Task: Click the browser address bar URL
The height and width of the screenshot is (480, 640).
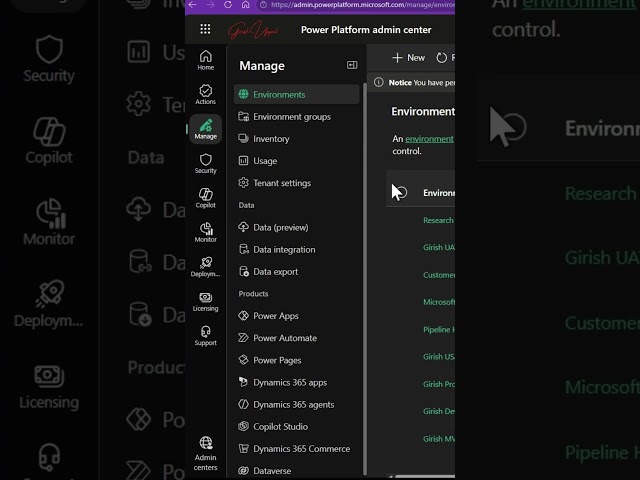Action: (x=362, y=5)
